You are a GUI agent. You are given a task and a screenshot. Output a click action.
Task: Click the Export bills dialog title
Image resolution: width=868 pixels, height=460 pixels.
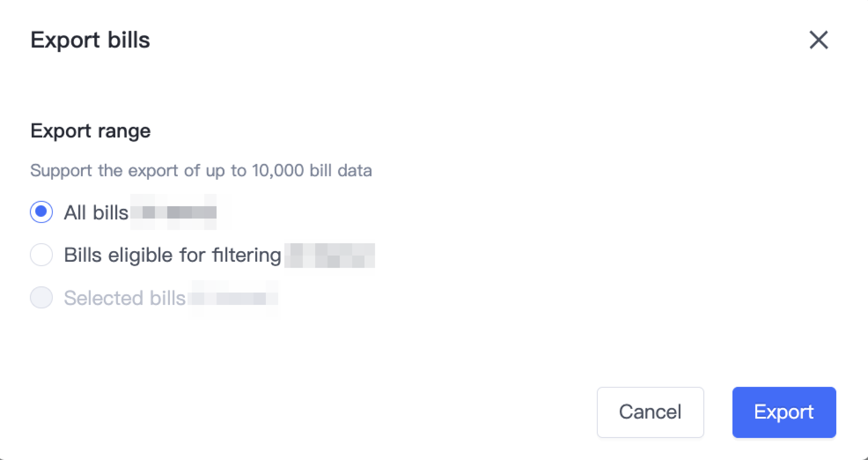tap(90, 40)
